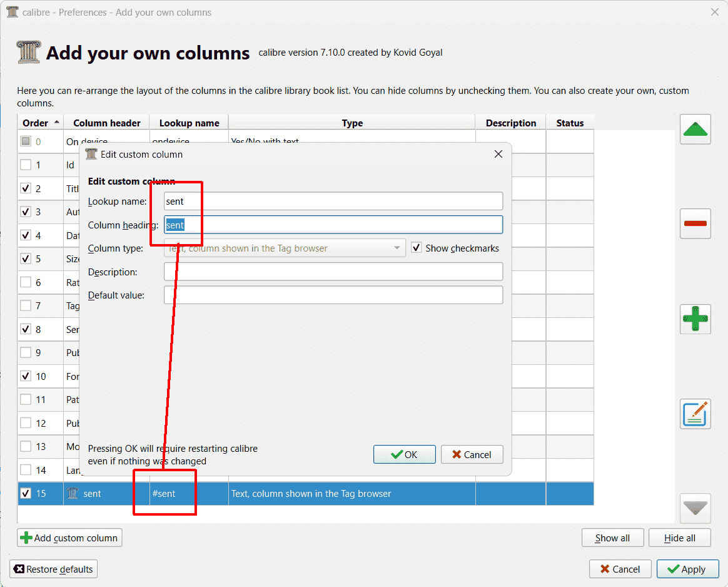Click the custom column icon beside sent
Screen dimensions: 728x587
click(74, 494)
